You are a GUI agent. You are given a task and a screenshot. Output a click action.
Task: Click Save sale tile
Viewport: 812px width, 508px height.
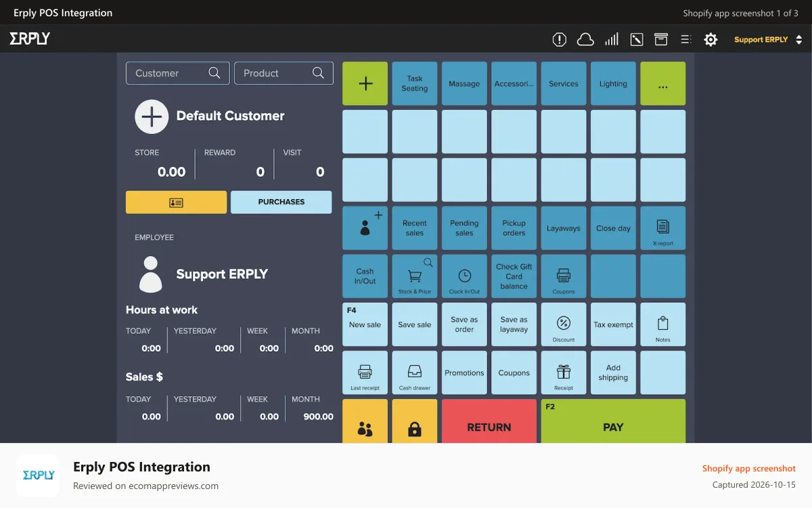[x=415, y=324]
